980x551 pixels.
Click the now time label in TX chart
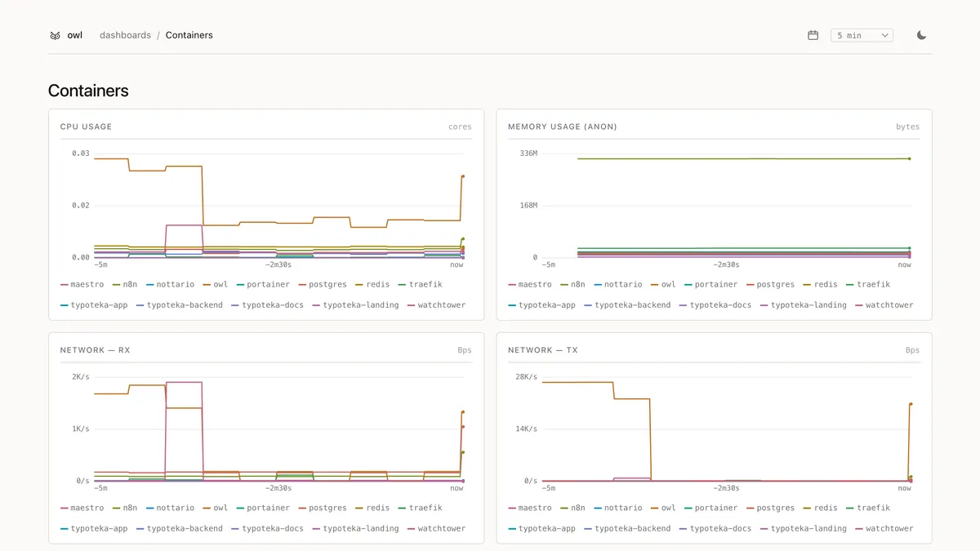(905, 488)
